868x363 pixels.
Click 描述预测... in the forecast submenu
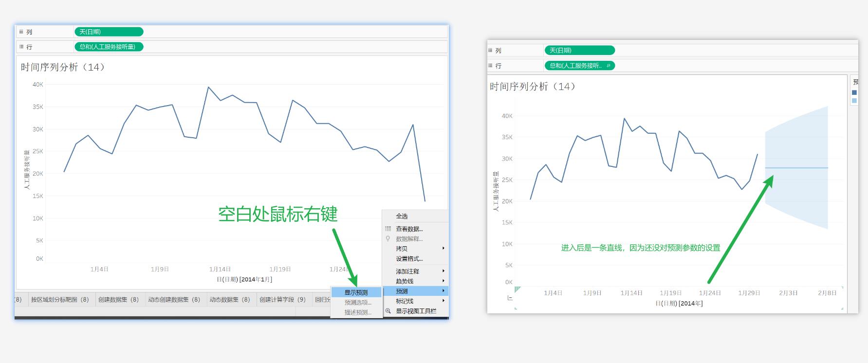(358, 312)
